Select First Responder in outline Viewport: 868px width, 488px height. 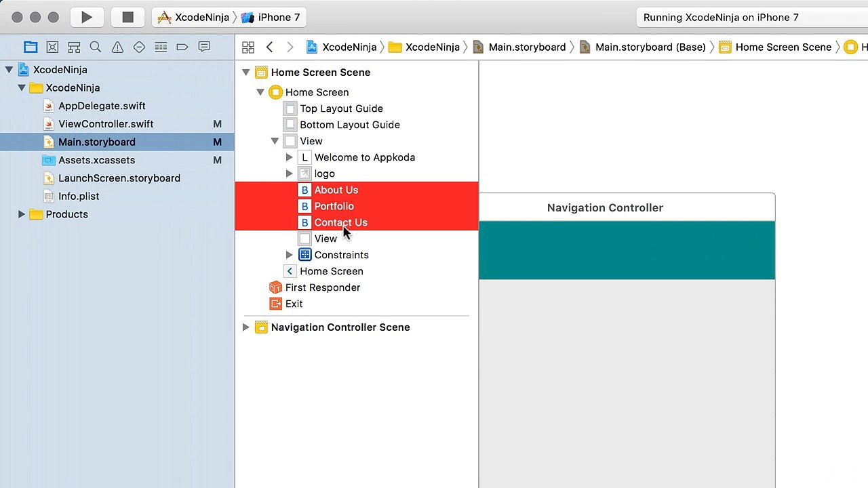(x=322, y=287)
